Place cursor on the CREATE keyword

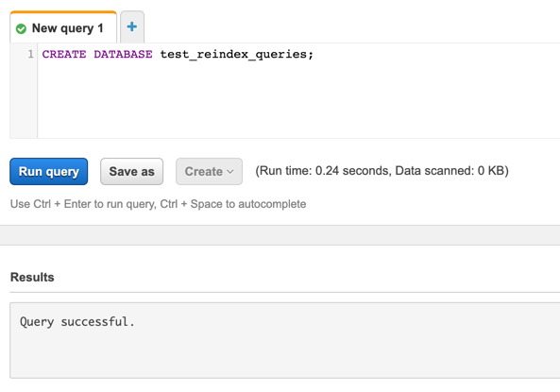(64, 55)
